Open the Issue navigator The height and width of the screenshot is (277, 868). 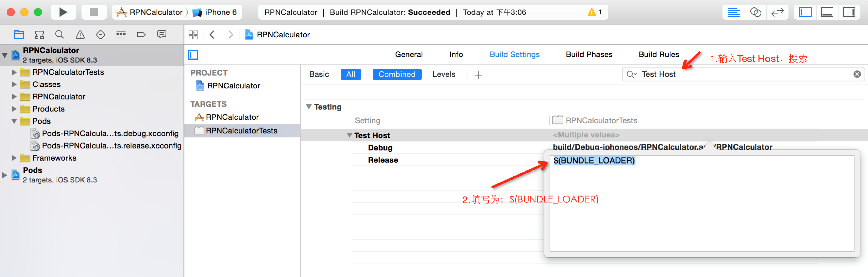coord(80,34)
